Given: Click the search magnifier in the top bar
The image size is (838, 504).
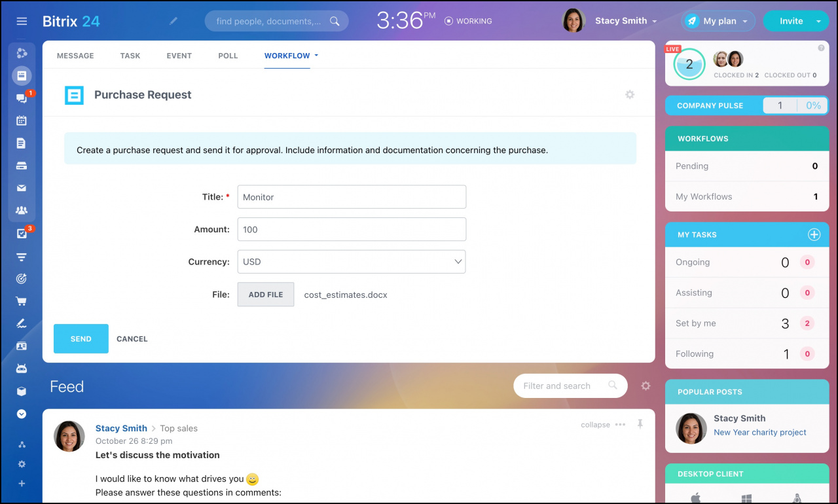Looking at the screenshot, I should [x=335, y=21].
